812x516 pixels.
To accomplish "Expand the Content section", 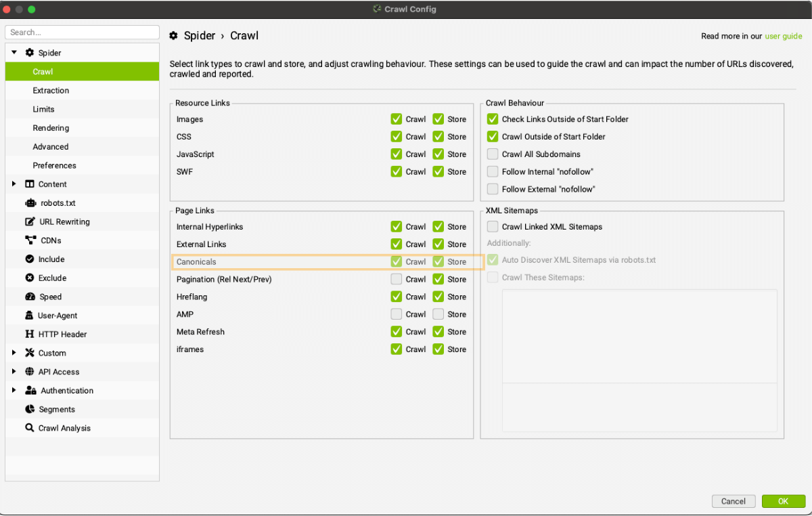I will point(13,184).
